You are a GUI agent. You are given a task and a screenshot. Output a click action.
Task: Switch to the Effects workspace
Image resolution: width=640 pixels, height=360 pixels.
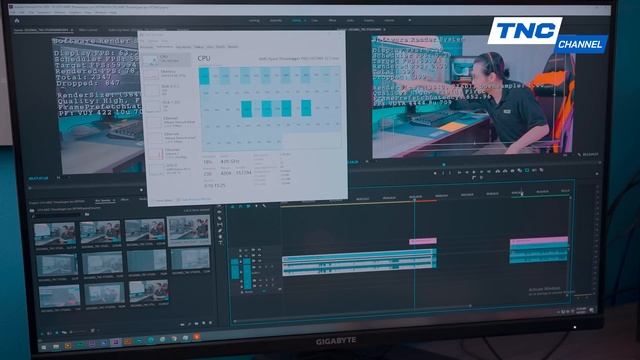point(332,20)
